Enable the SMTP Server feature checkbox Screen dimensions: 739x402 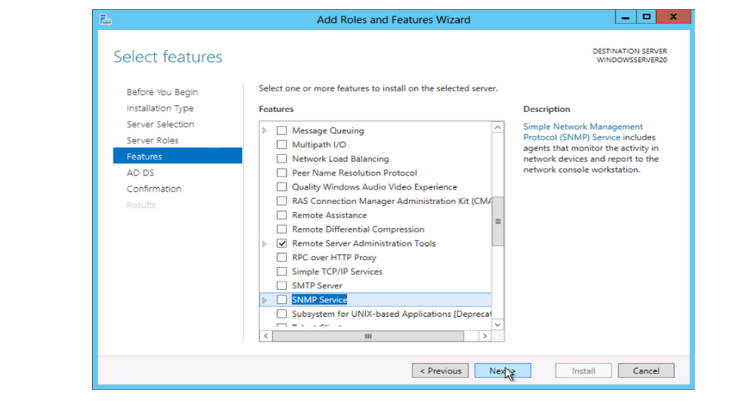pyautogui.click(x=282, y=286)
